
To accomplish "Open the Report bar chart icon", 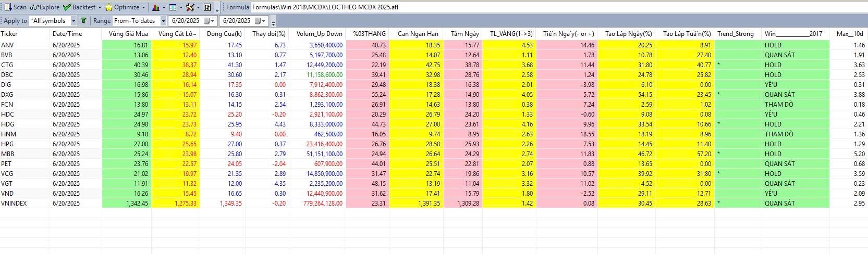I will (x=156, y=7).
